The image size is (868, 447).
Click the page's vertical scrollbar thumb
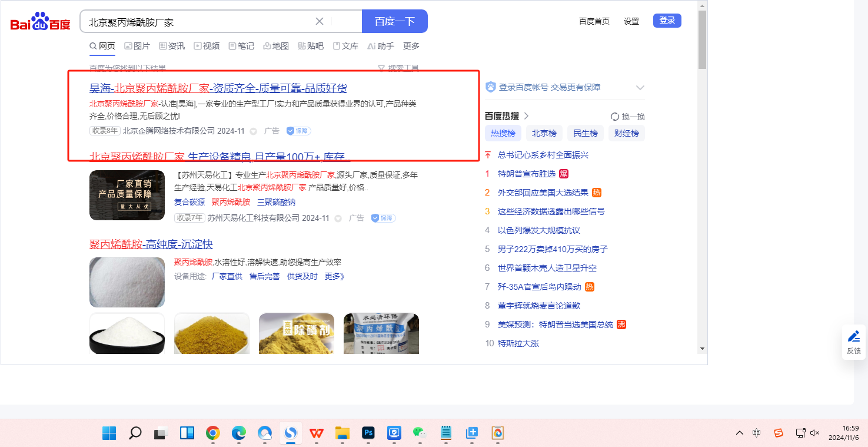[702, 40]
